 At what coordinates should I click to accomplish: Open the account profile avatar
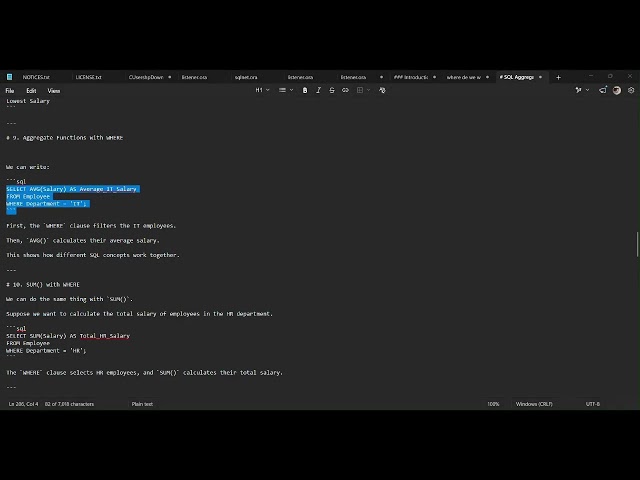coord(617,90)
